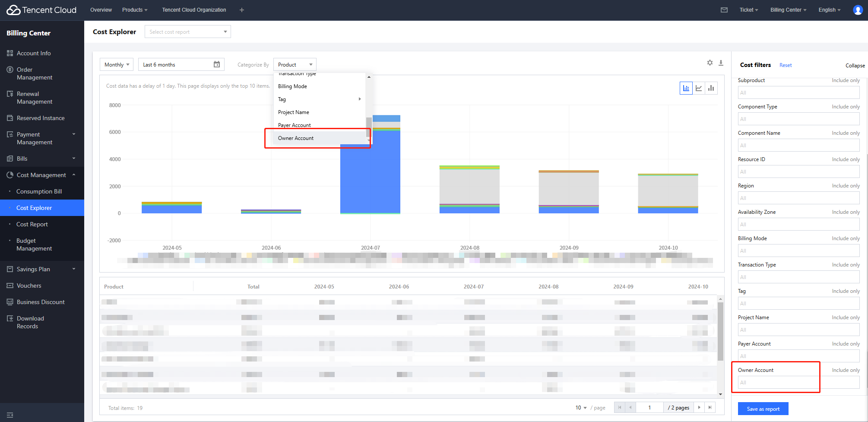Viewport: 868px width, 422px height.
Task: Open the Monthly granularity dropdown
Action: (x=117, y=64)
